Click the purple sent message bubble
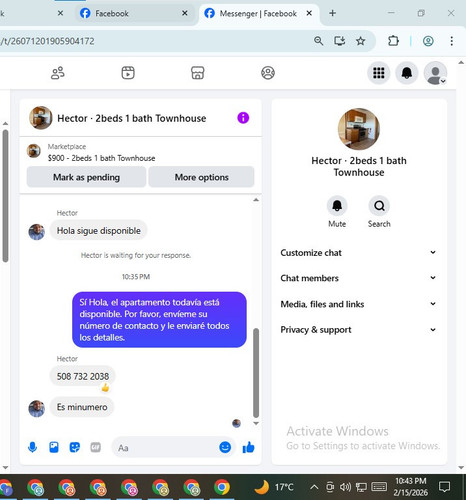The height and width of the screenshot is (500, 466). coord(159,320)
